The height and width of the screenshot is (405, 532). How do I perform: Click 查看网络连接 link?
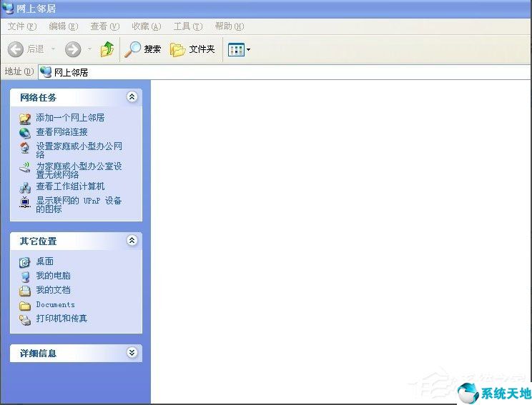pyautogui.click(x=61, y=132)
